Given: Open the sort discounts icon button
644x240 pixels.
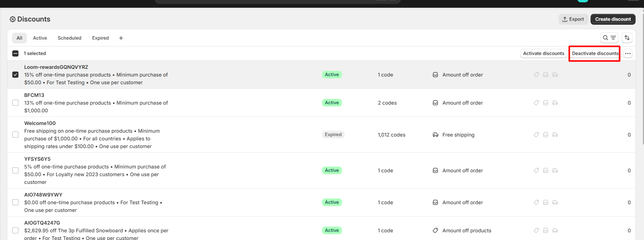Looking at the screenshot, I should [627, 38].
